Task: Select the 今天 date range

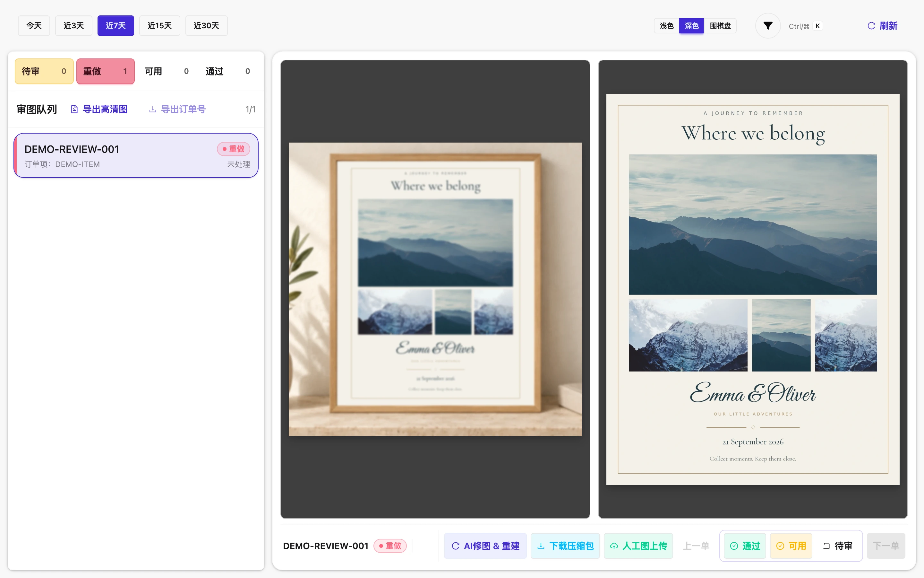Action: click(34, 26)
